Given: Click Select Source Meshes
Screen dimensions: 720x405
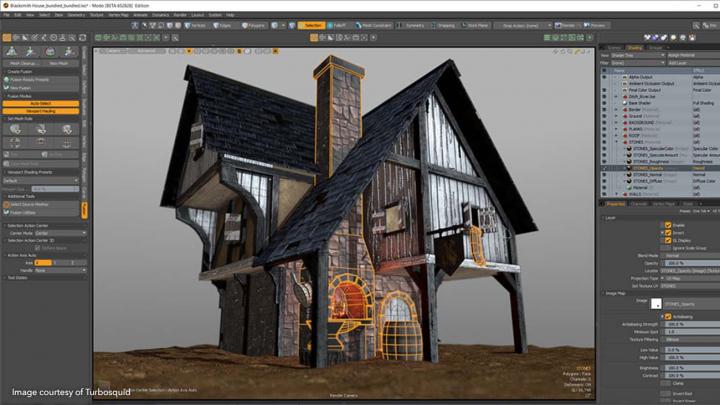Looking at the screenshot, I should pyautogui.click(x=41, y=204).
